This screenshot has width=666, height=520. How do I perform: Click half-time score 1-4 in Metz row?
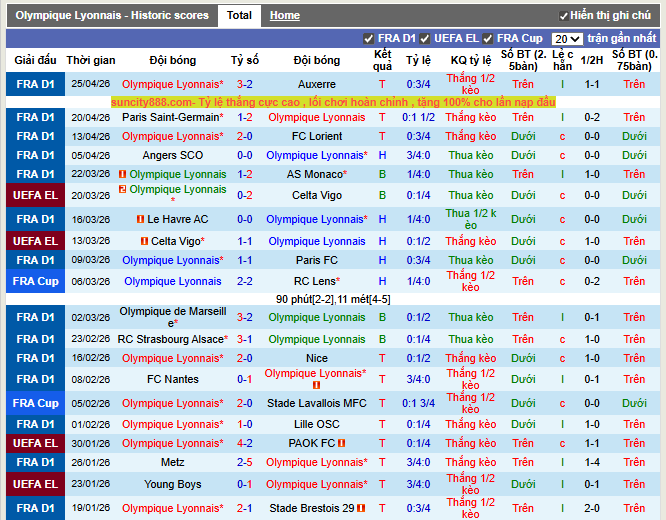[x=592, y=462]
